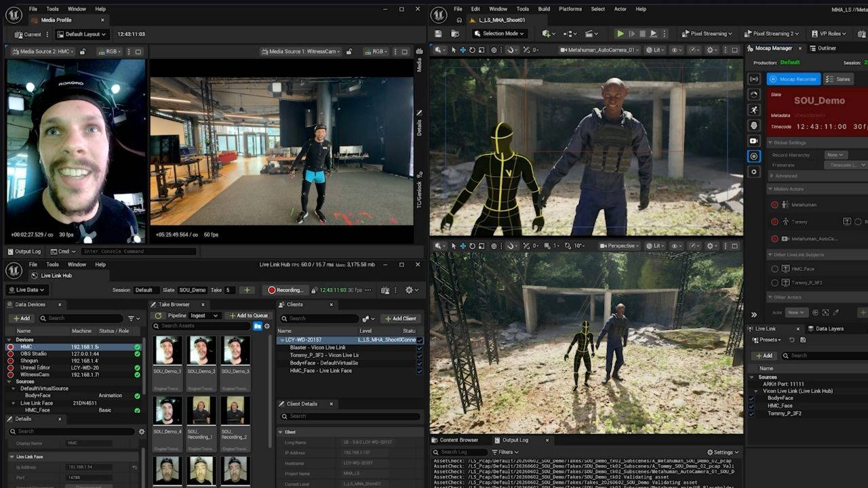Open the Pipeline Ingest dropdown
The width and height of the screenshot is (868, 488).
(x=205, y=315)
